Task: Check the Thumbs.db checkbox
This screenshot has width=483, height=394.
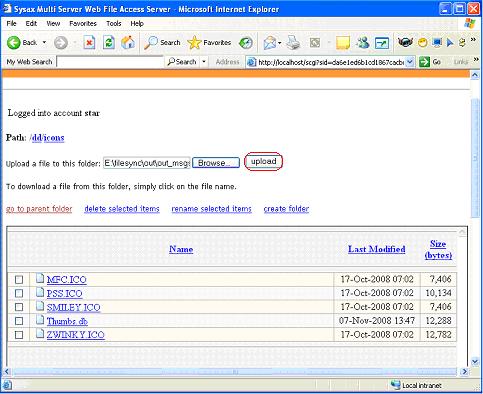Action: 19,321
